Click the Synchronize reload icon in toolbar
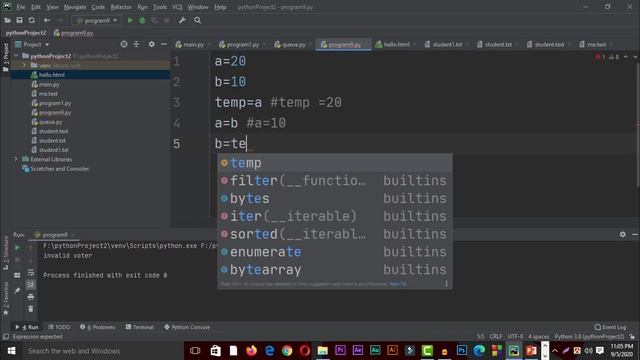 pyautogui.click(x=31, y=20)
